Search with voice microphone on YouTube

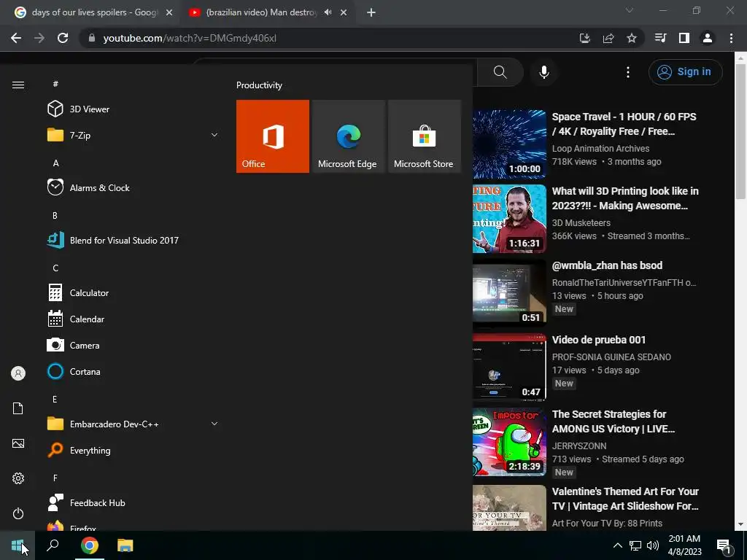(x=544, y=72)
